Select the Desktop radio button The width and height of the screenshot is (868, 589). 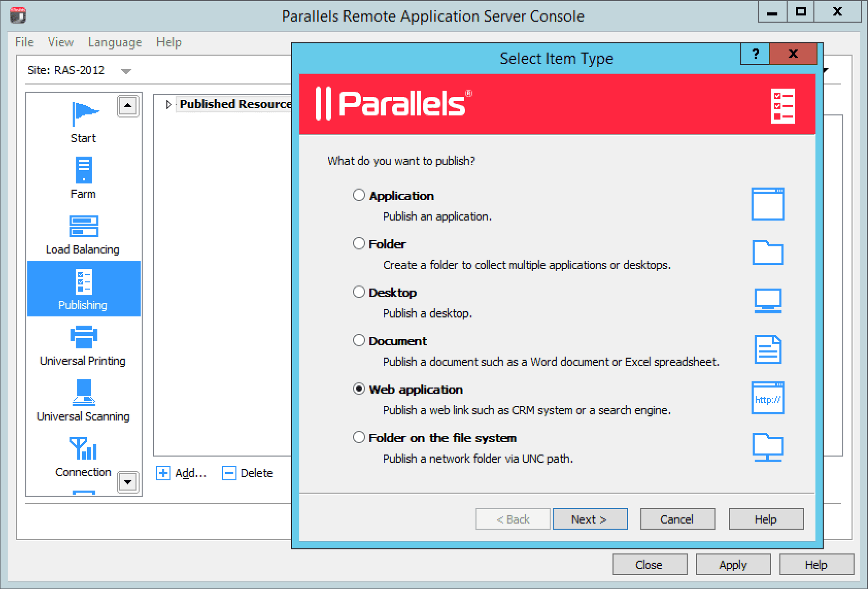pyautogui.click(x=359, y=292)
